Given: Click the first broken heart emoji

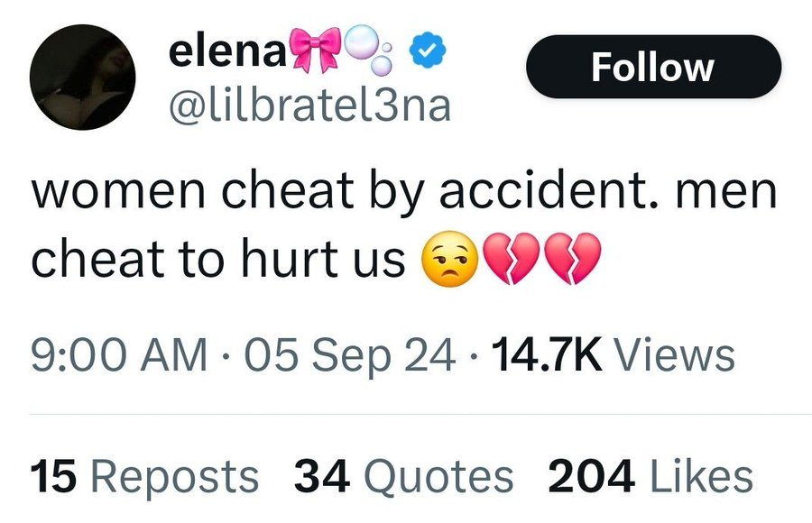Looking at the screenshot, I should point(510,261).
